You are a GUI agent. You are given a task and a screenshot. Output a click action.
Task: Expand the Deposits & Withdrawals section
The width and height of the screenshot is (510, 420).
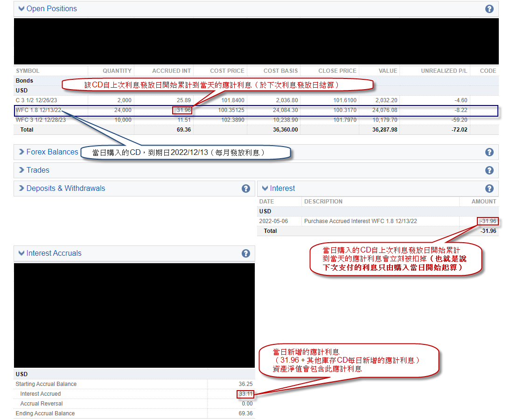(x=21, y=189)
